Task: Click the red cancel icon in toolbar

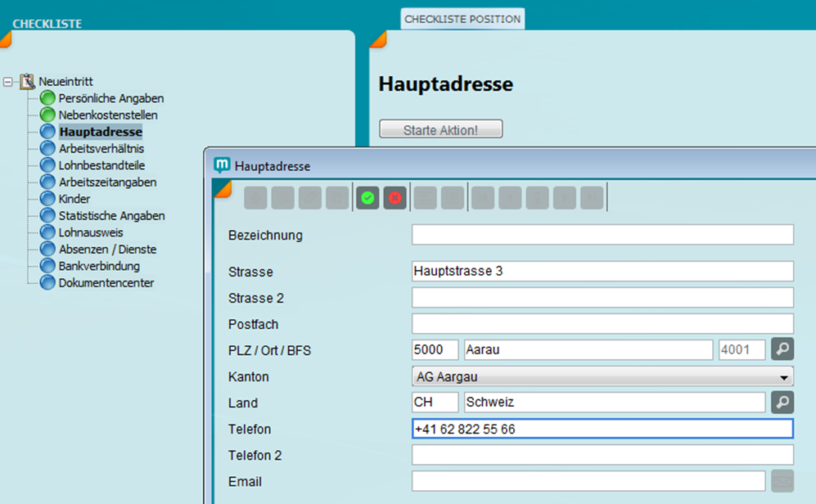Action: pyautogui.click(x=395, y=198)
